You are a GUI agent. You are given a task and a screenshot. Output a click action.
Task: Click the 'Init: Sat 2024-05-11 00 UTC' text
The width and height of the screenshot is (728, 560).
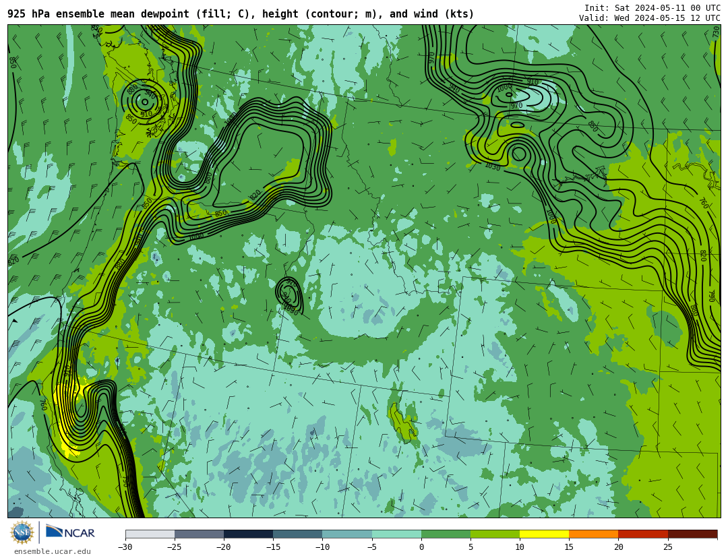pos(653,8)
